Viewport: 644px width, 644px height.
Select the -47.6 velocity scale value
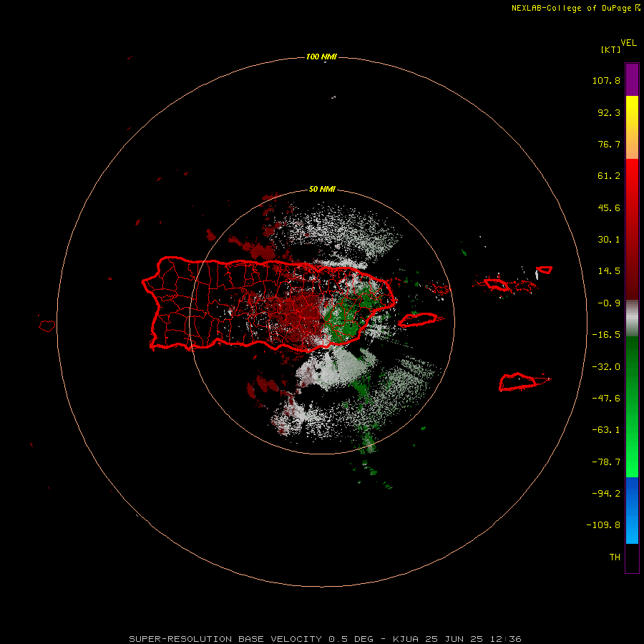tap(606, 399)
